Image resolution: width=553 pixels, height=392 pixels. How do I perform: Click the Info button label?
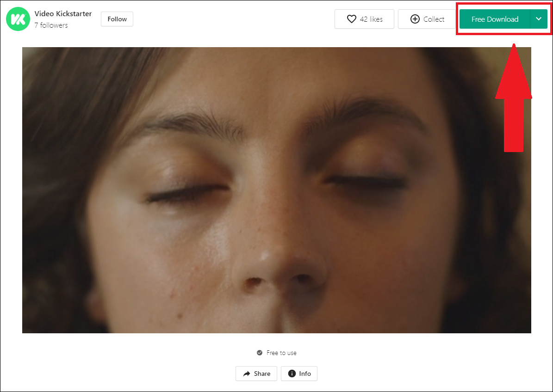(305, 374)
